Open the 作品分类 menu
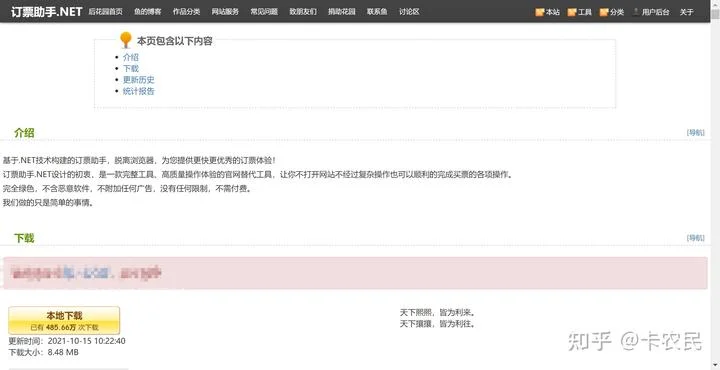The image size is (720, 370). point(186,12)
